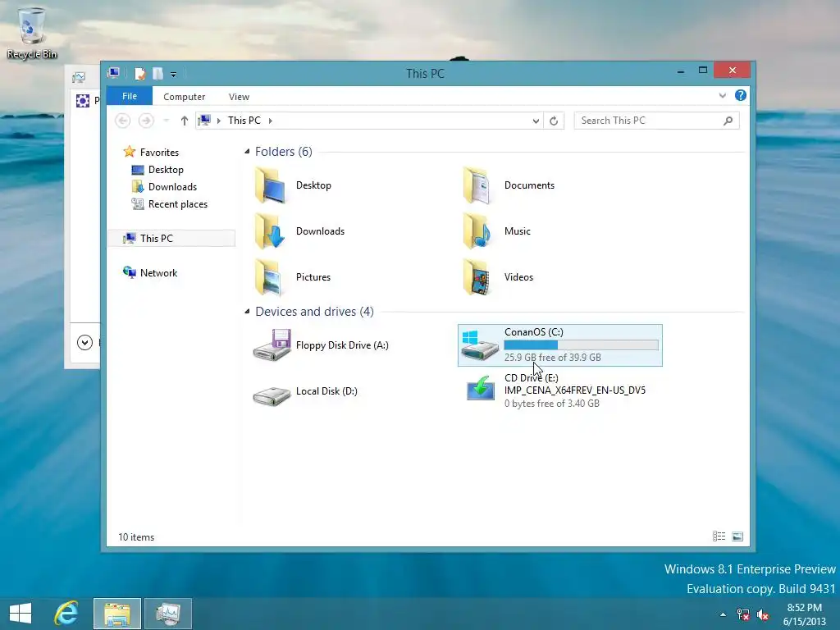Viewport: 840px width, 630px height.
Task: Open the Customize Quick Access Toolbar dropdown
Action: coord(174,75)
